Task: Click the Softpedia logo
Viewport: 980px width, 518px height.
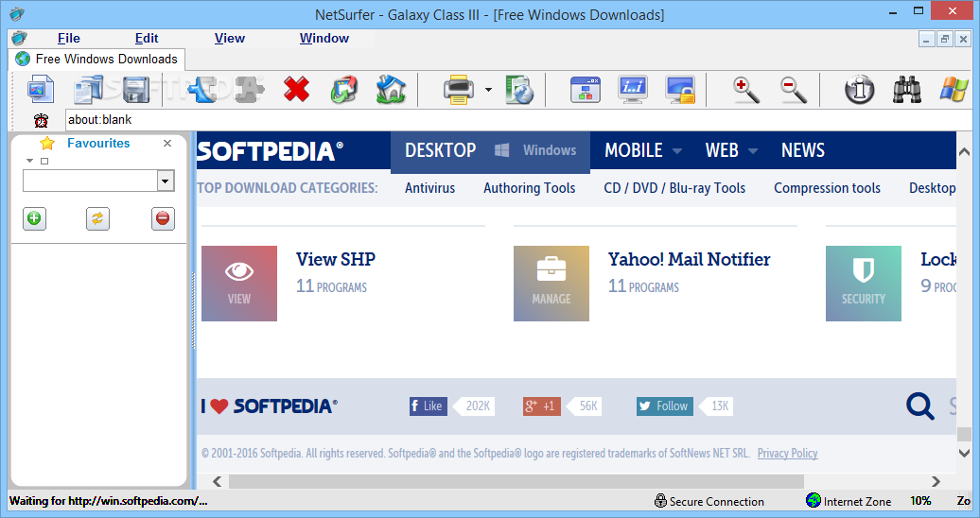Action: pyautogui.click(x=270, y=151)
